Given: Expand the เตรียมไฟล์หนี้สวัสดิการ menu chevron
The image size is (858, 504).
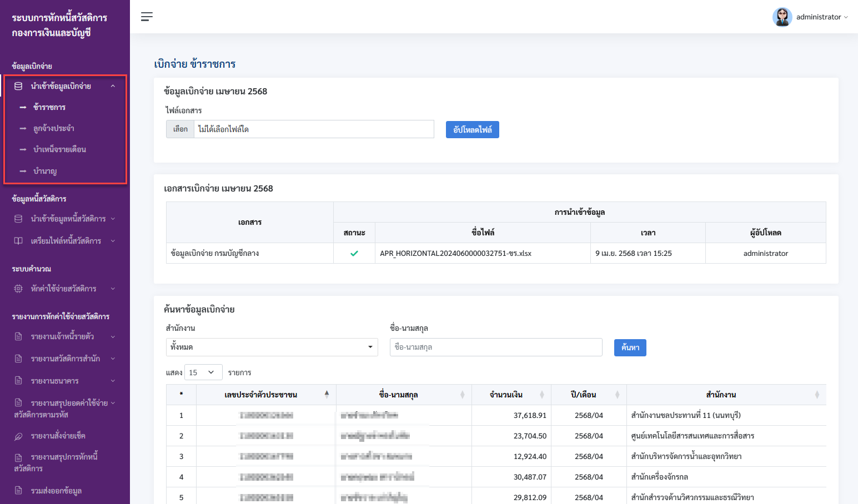Looking at the screenshot, I should click(x=113, y=241).
